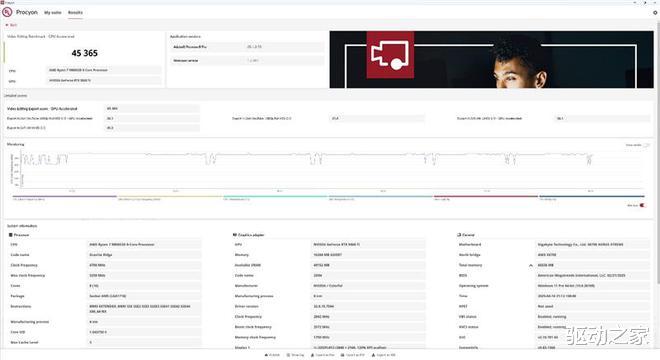Viewport: 660px width, 360px height.
Task: Click the Procyon logo icon
Action: pyautogui.click(x=7, y=12)
